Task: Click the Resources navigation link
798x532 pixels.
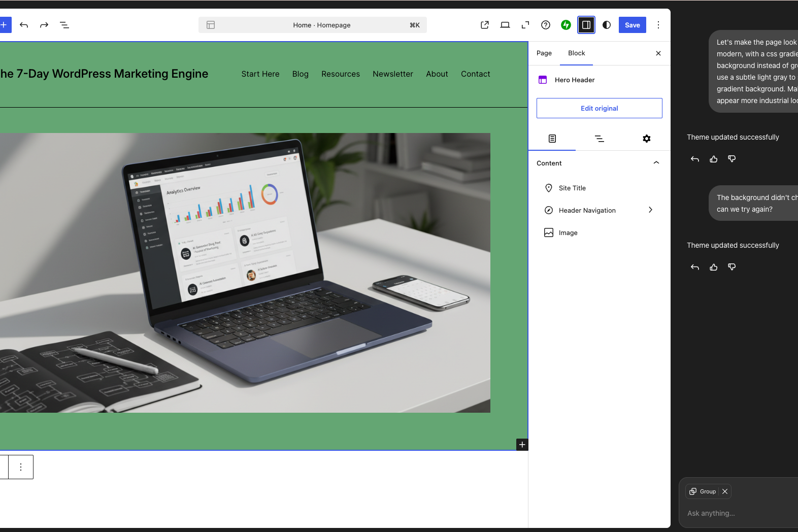Action: coord(341,74)
